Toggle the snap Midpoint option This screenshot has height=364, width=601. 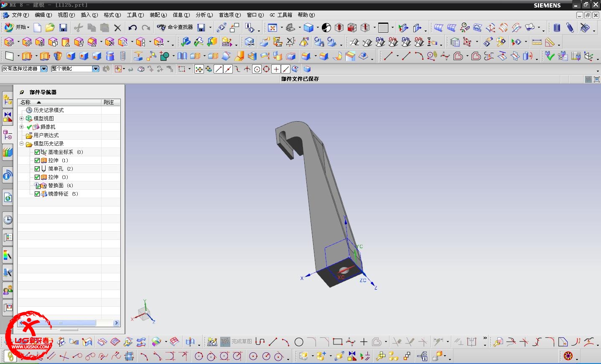(x=228, y=69)
